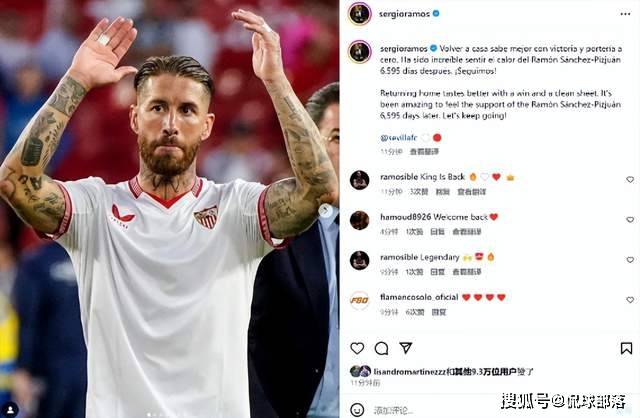View translation under the post caption

click(424, 151)
